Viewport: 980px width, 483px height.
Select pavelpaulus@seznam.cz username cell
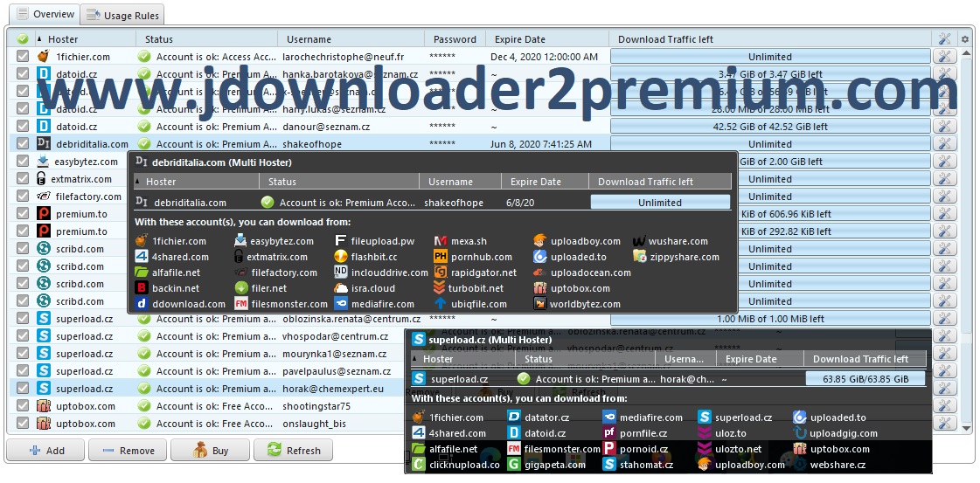click(x=337, y=371)
